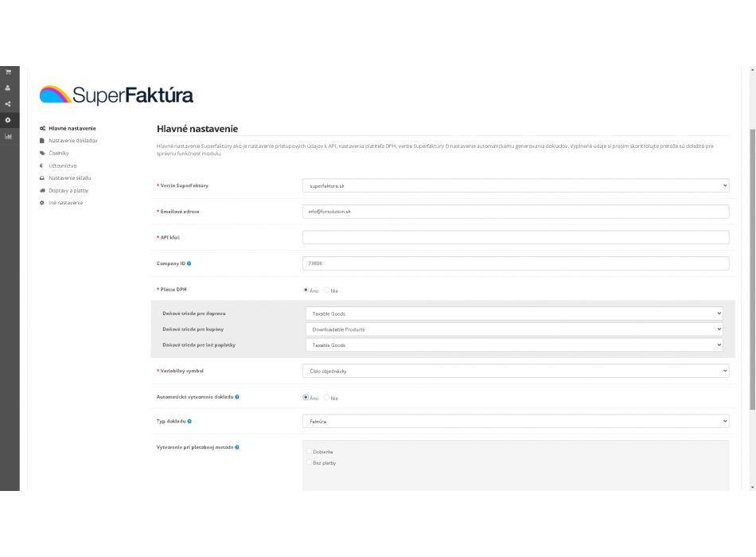Show help for Vytvorenie pri platobnej metóde

pos(236,447)
